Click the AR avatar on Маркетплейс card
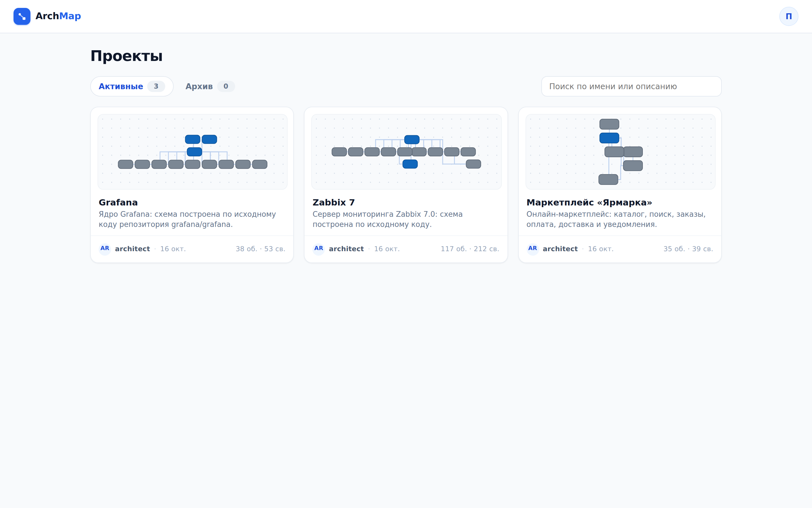 click(x=533, y=249)
